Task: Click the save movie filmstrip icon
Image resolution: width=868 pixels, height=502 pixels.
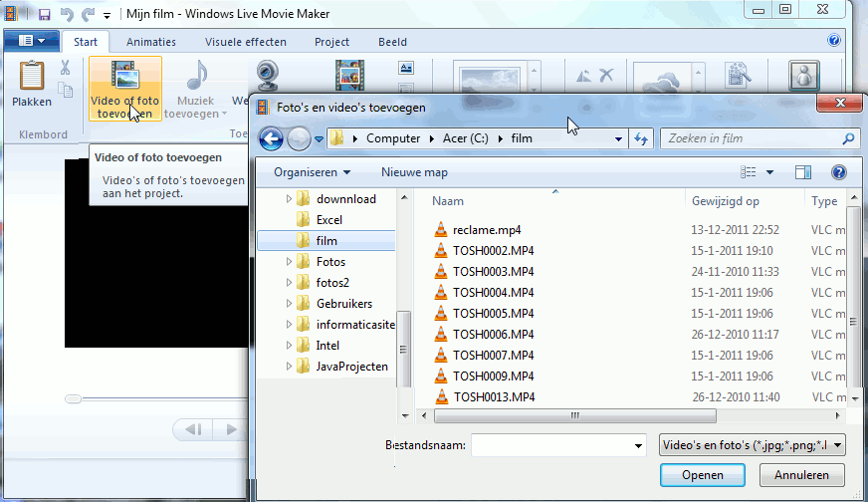Action: [738, 75]
